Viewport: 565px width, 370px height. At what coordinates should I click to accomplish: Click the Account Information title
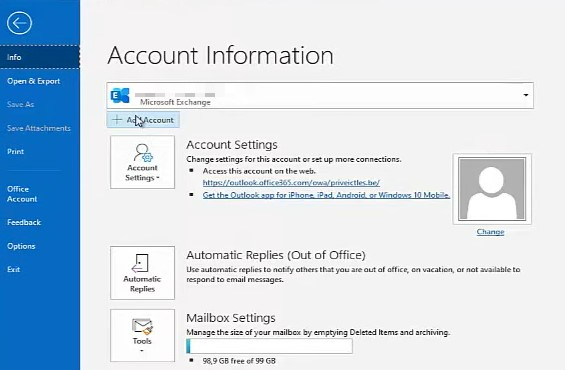click(220, 55)
